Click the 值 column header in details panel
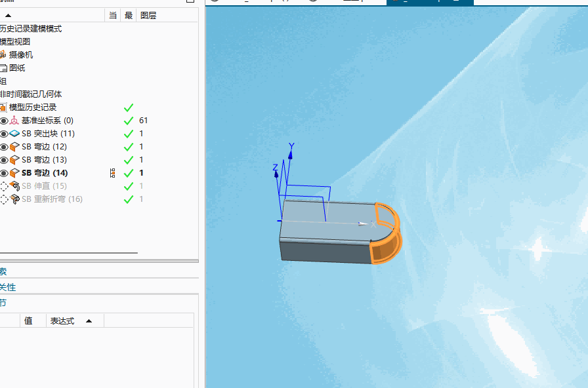Viewport: 588px width, 388px height. tap(28, 321)
